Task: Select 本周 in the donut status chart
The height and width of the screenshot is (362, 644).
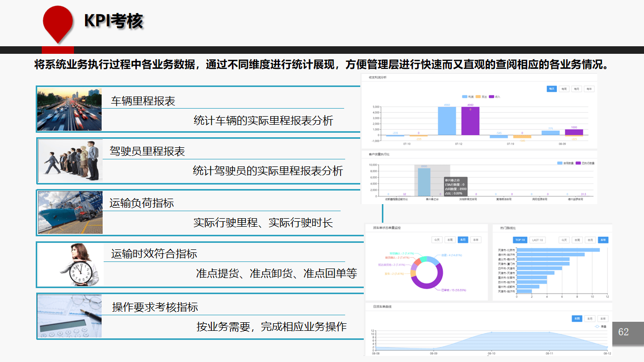Action: [450, 240]
